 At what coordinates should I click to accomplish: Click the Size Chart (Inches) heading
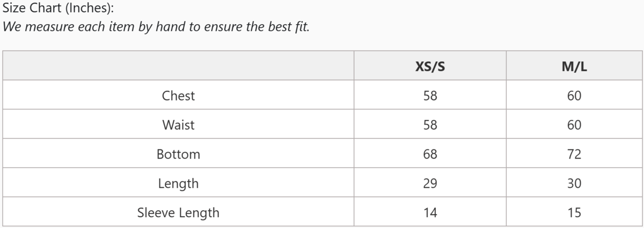[x=58, y=9]
